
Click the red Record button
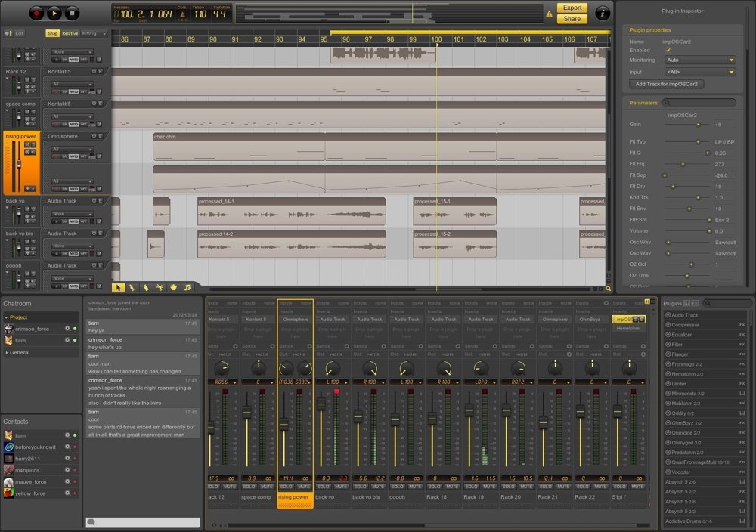[36, 13]
